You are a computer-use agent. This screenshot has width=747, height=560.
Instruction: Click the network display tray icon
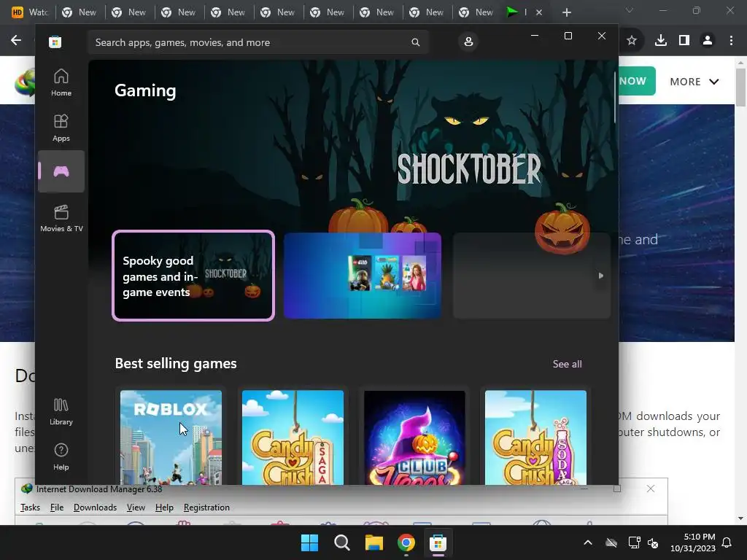(x=634, y=542)
